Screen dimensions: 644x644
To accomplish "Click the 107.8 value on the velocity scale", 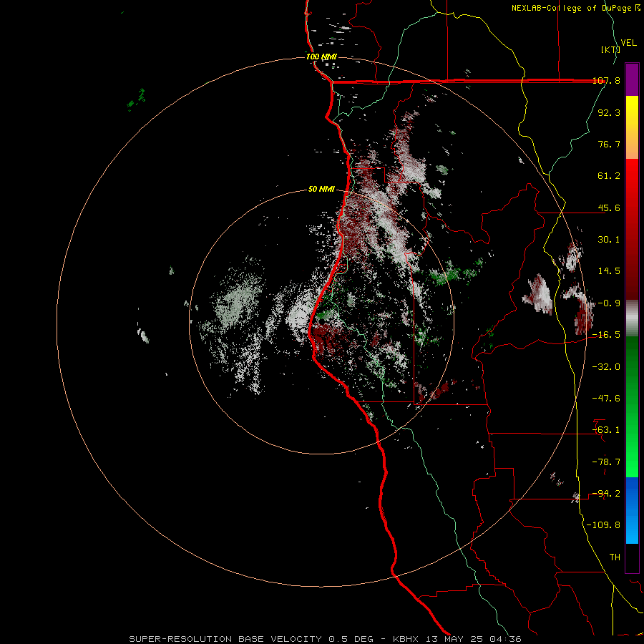I will click(607, 80).
